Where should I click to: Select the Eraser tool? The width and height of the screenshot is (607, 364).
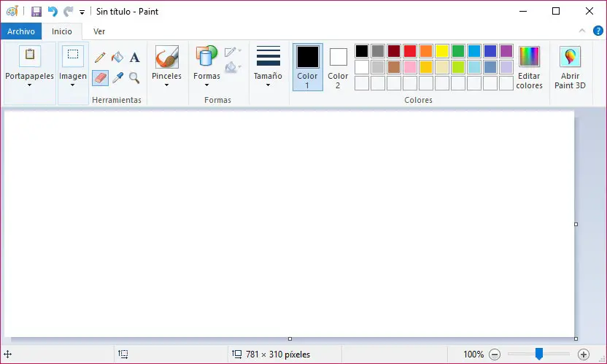(x=100, y=78)
